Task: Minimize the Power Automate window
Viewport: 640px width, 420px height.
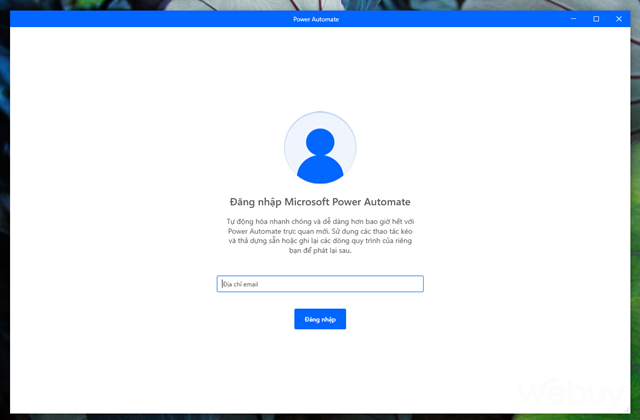Action: tap(573, 19)
